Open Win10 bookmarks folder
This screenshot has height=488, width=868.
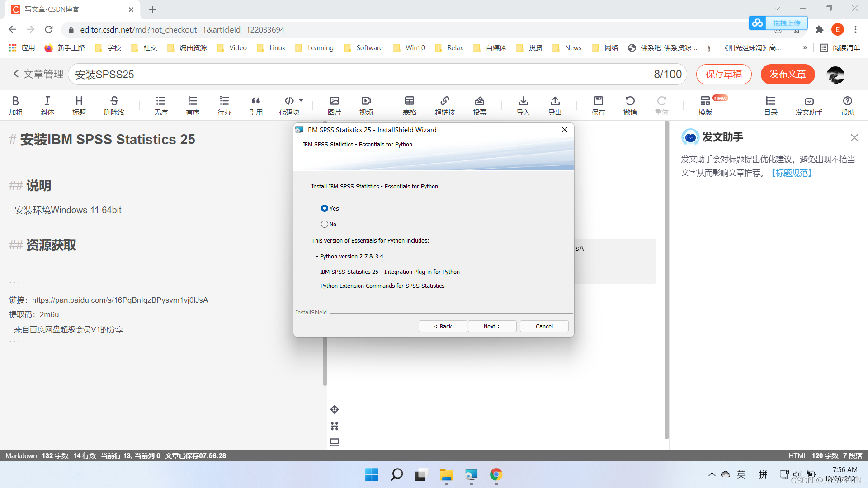(x=409, y=48)
